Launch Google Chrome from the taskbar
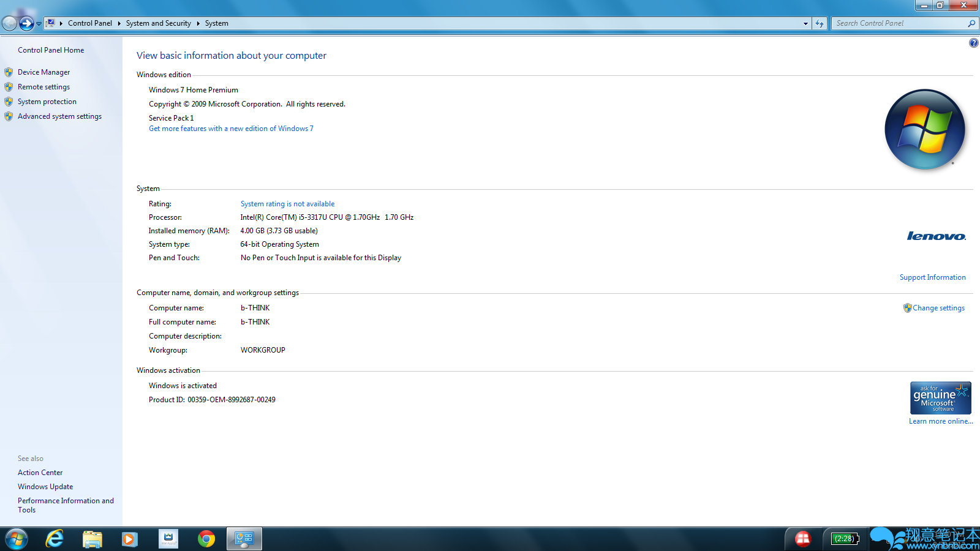This screenshot has height=551, width=980. pyautogui.click(x=206, y=539)
